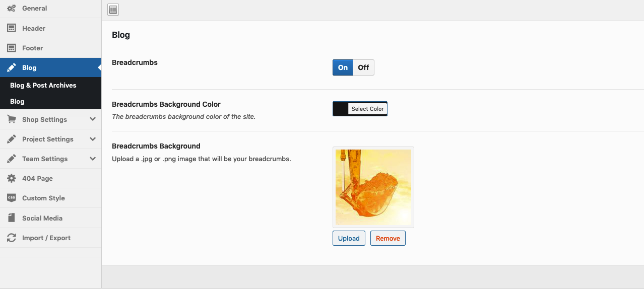Click the Import / Export refresh icon

11,238
